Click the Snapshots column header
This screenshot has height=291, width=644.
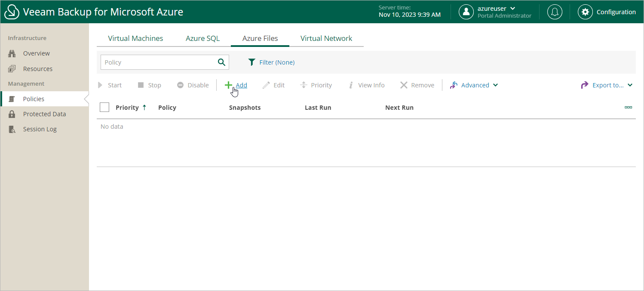(245, 108)
